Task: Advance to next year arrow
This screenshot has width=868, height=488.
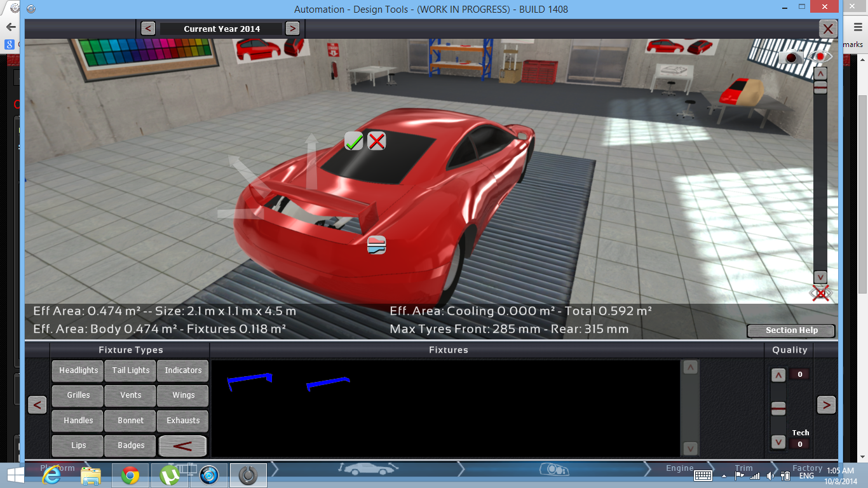Action: (292, 29)
